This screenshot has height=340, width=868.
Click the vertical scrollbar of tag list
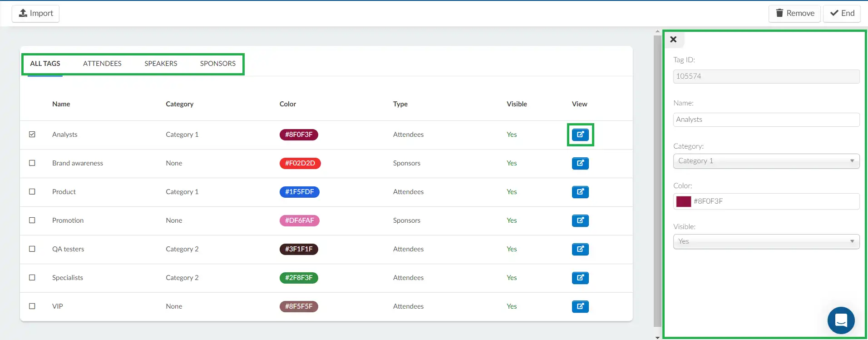(657, 180)
